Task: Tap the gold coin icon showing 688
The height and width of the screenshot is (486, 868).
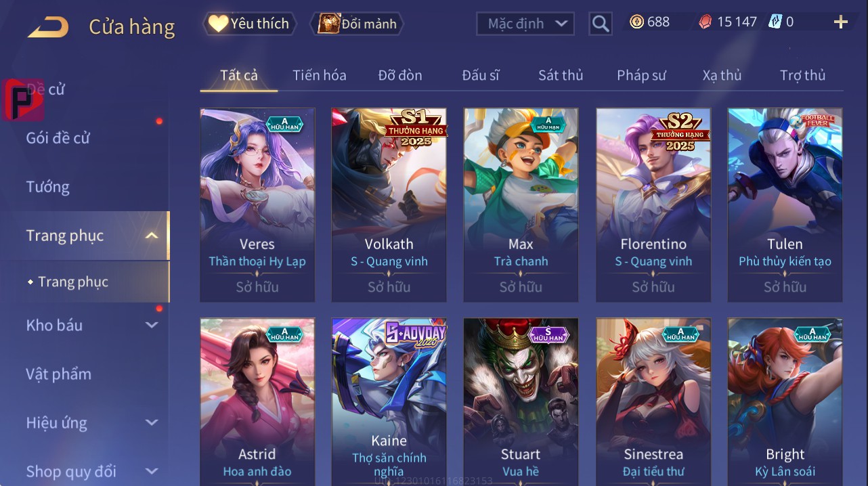Action: [636, 22]
